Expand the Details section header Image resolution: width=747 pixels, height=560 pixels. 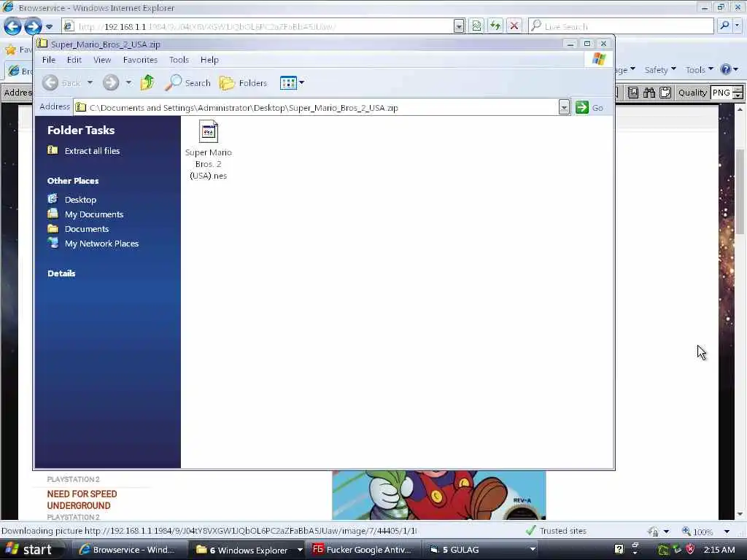tap(61, 273)
